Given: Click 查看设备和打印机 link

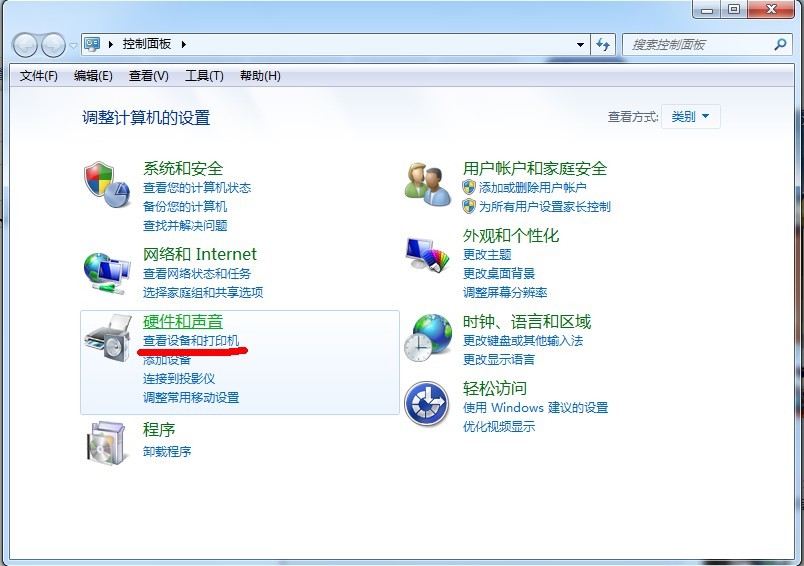Looking at the screenshot, I should 191,340.
